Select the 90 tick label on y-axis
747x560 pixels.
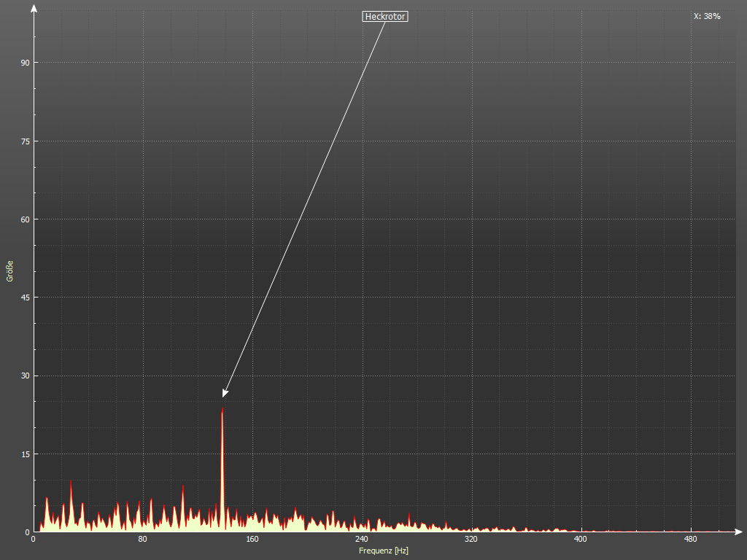(x=25, y=63)
